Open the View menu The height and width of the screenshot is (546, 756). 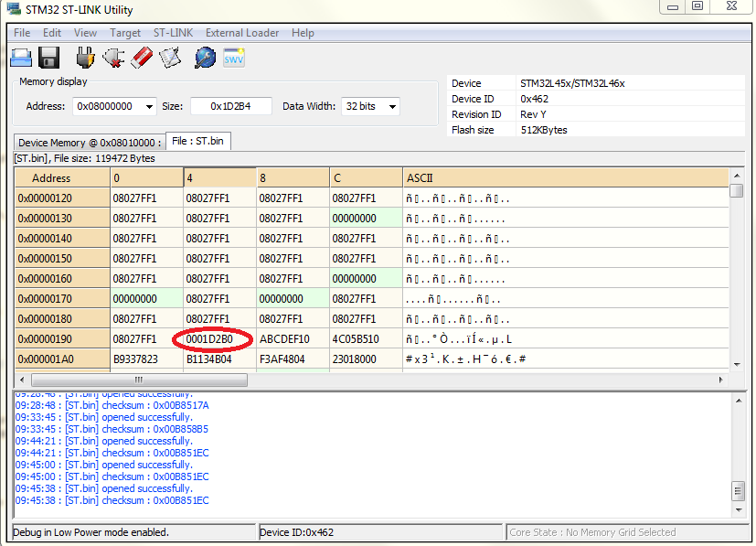pos(85,33)
